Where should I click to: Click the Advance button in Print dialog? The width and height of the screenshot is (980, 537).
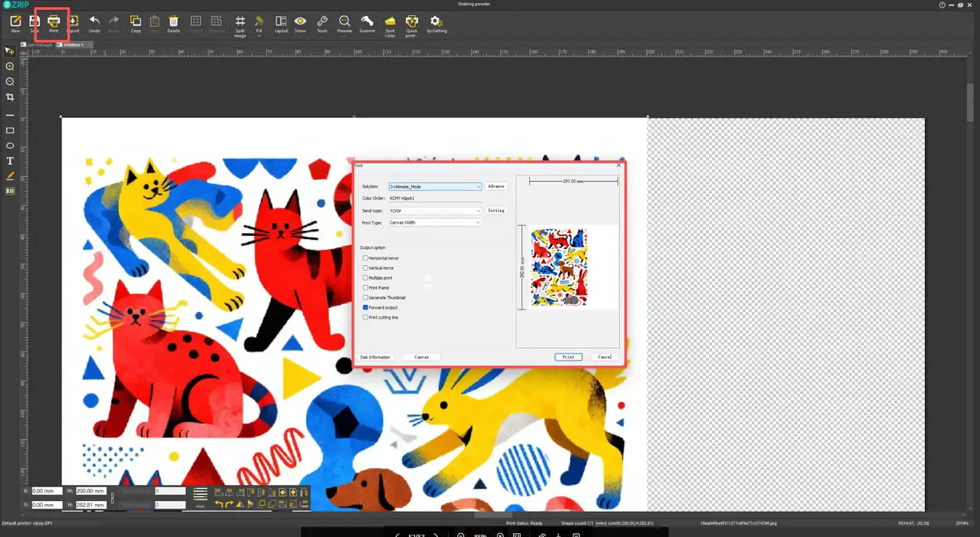coord(496,187)
